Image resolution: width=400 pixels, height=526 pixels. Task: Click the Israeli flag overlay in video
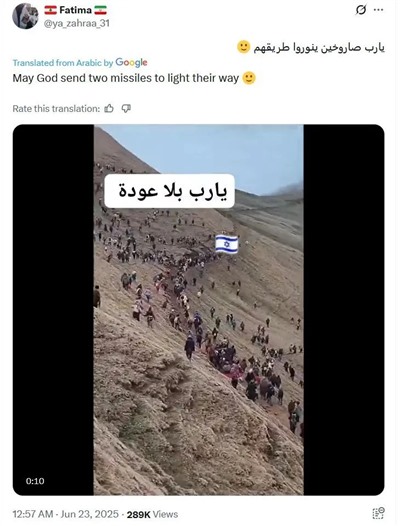point(227,244)
